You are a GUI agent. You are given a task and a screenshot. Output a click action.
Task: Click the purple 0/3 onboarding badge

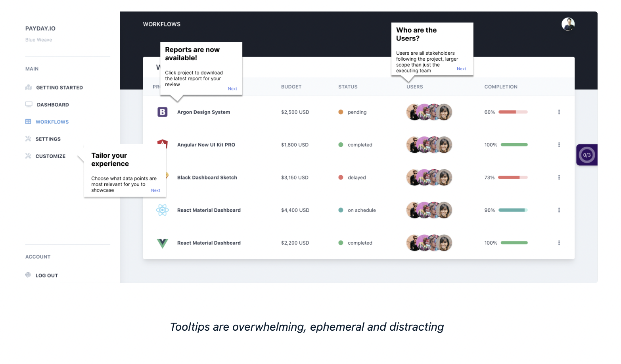tap(586, 155)
